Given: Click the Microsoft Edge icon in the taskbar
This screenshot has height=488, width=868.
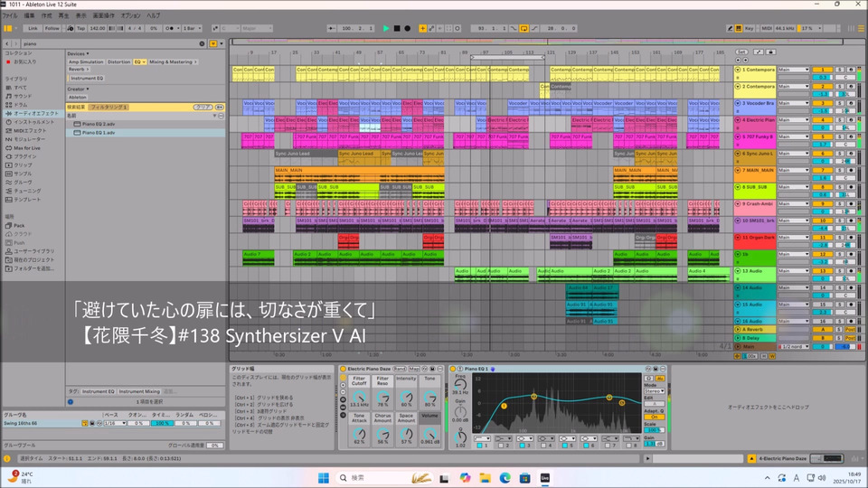Looking at the screenshot, I should pyautogui.click(x=505, y=477).
